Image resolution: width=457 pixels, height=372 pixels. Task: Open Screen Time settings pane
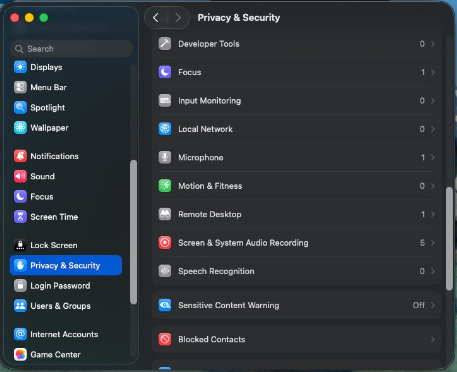tap(66, 217)
